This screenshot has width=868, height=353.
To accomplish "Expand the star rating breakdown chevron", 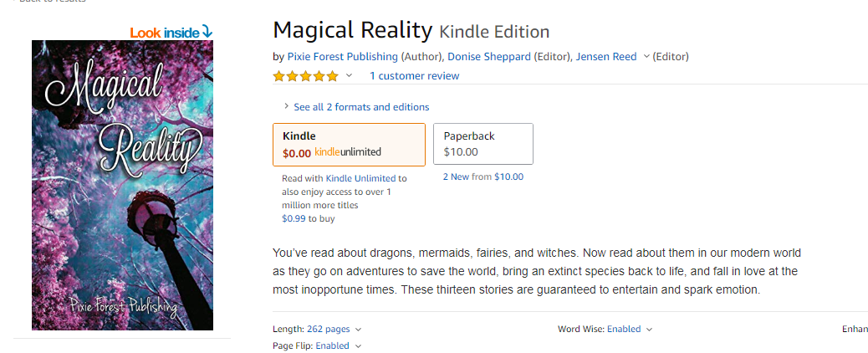I will click(x=349, y=76).
